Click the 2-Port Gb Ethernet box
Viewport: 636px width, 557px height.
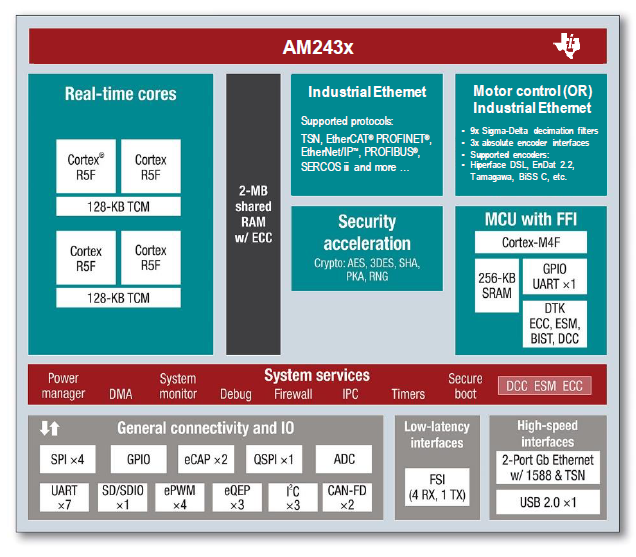tap(547, 468)
